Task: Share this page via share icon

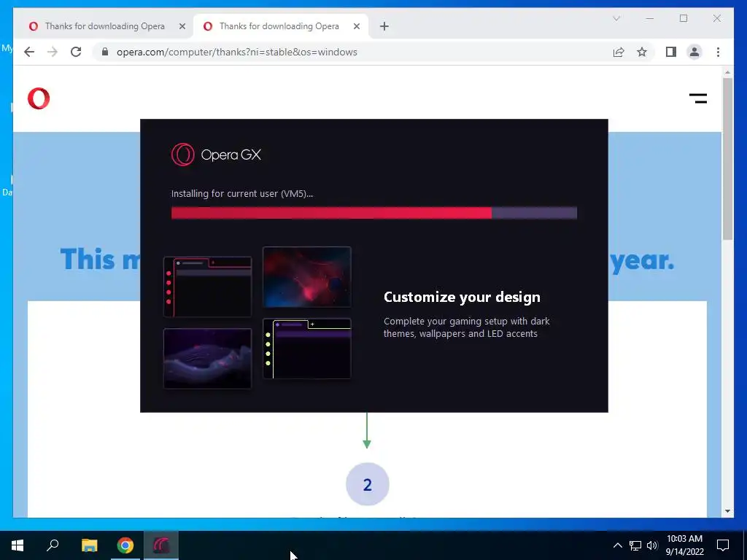Action: [619, 52]
